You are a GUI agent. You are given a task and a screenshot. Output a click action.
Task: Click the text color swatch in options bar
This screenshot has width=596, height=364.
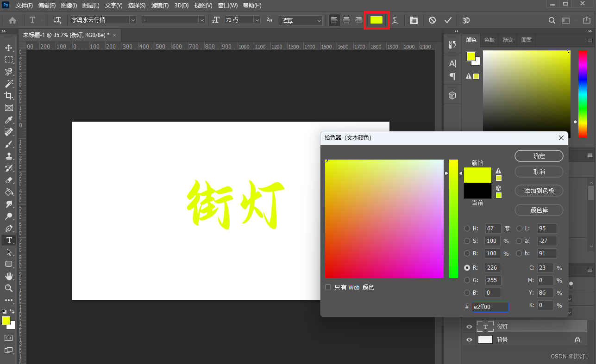(x=376, y=20)
